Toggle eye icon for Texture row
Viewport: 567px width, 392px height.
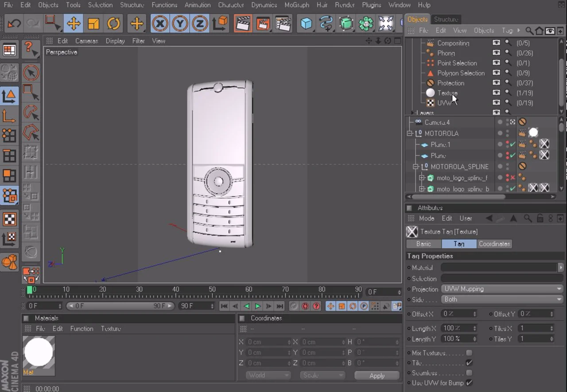pyautogui.click(x=497, y=93)
